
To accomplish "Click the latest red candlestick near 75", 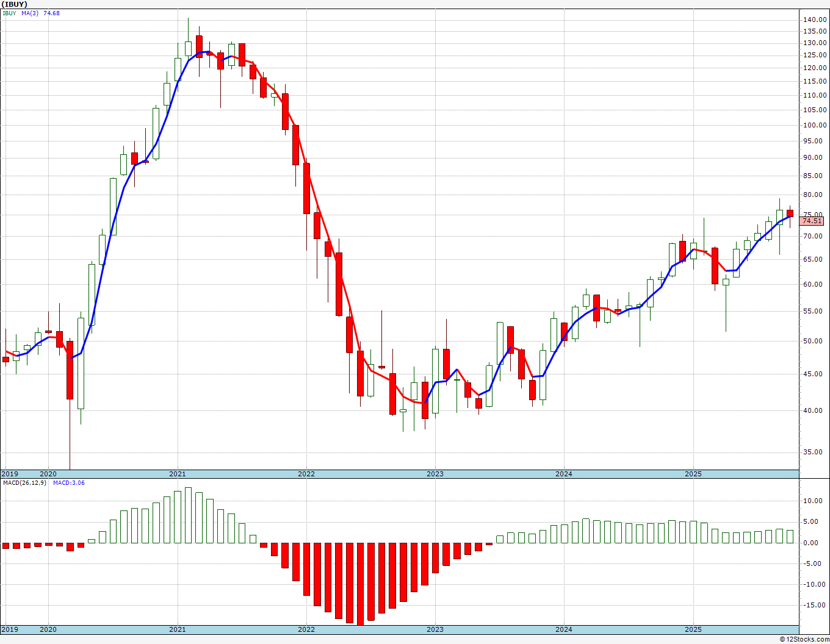I will 790,213.
